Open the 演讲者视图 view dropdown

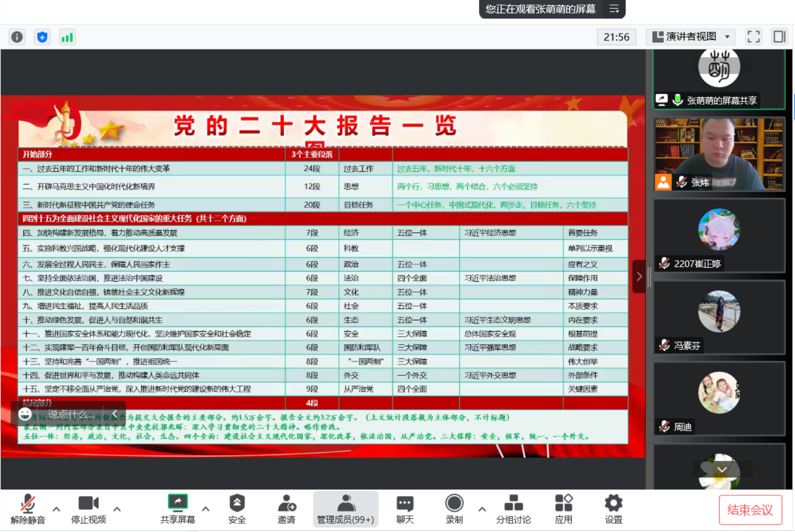[691, 37]
